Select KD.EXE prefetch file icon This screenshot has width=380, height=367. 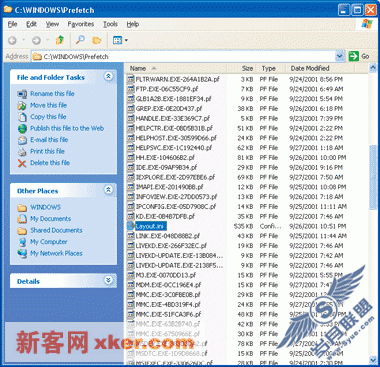(x=131, y=216)
